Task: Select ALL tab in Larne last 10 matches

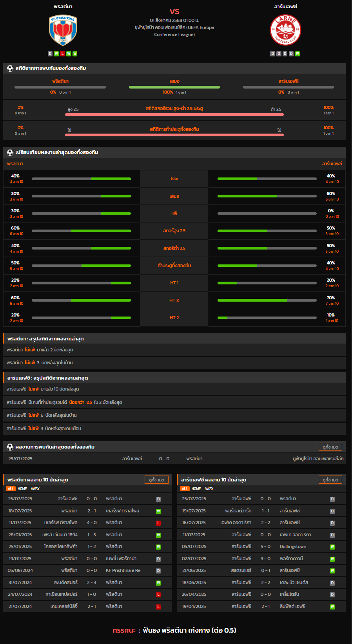Action: tap(185, 489)
